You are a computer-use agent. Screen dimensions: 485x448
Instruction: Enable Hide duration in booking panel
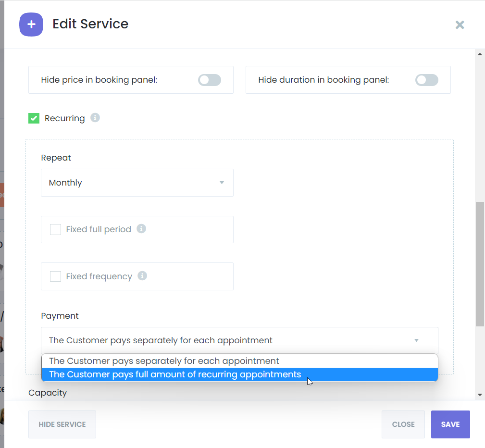tap(426, 80)
